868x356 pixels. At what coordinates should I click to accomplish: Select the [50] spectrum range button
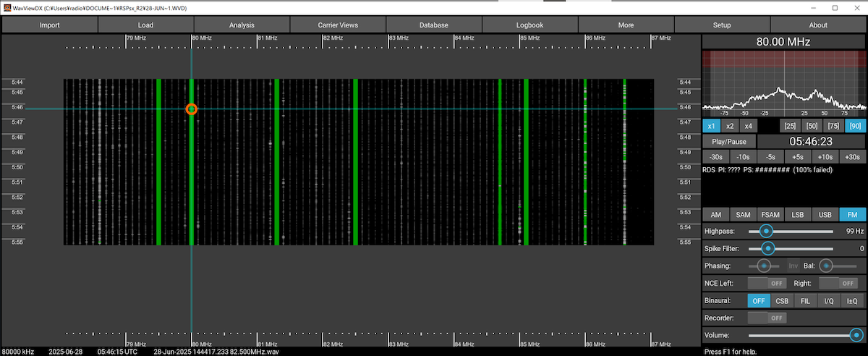tap(811, 126)
